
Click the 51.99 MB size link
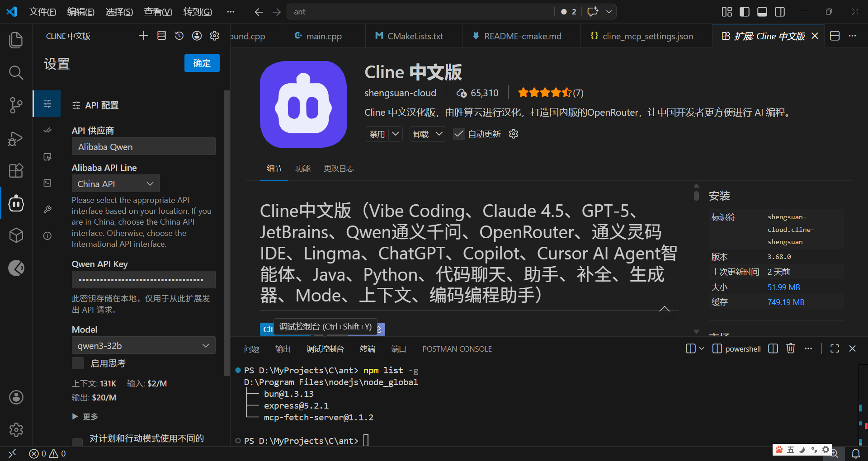783,287
